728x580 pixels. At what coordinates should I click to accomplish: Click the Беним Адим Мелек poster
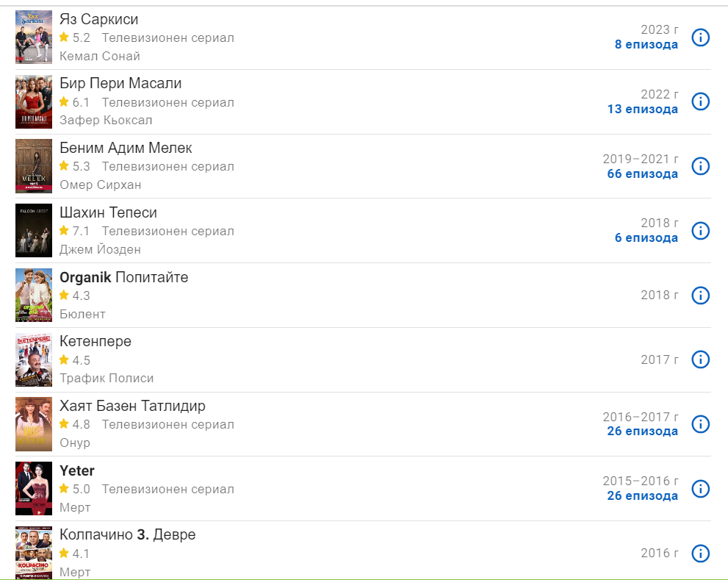click(x=34, y=166)
